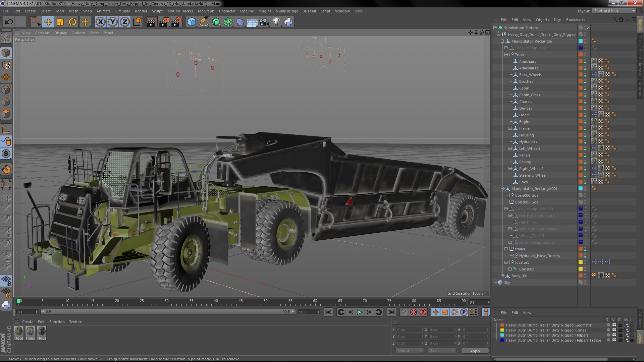This screenshot has width=644, height=362.
Task: Open the World coordinate dropdown
Action: 410,351
